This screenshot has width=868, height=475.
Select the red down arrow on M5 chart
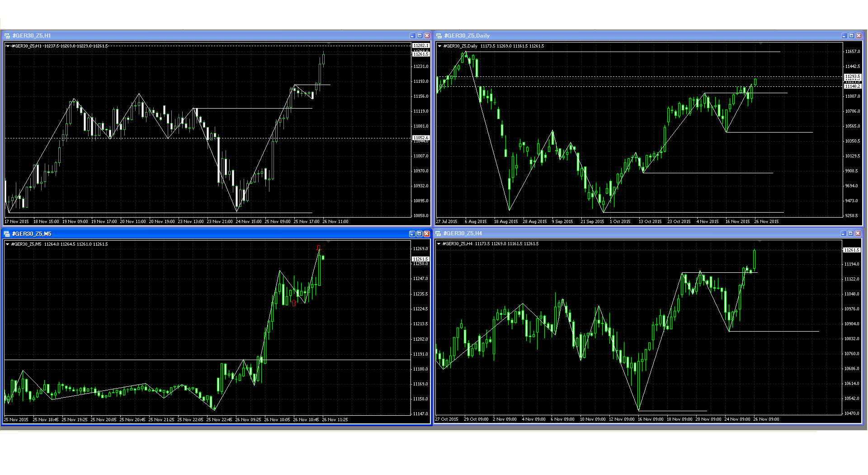319,248
